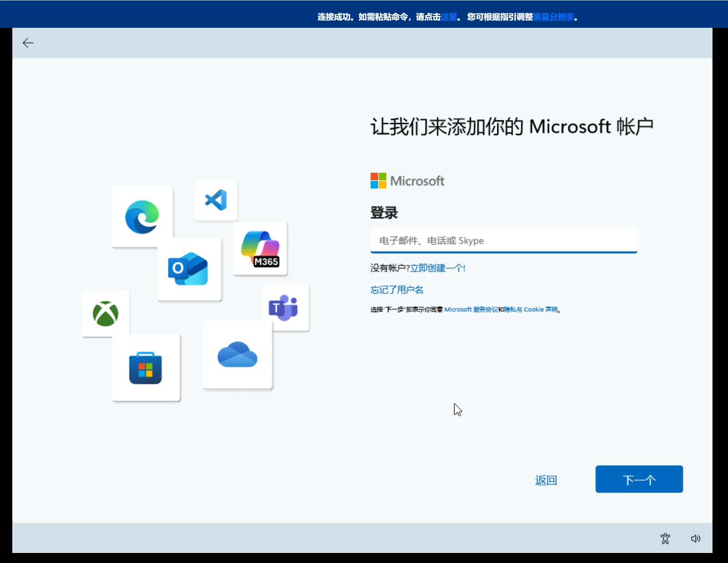This screenshot has width=728, height=563.
Task: Open the accessibility options icon
Action: 665,538
